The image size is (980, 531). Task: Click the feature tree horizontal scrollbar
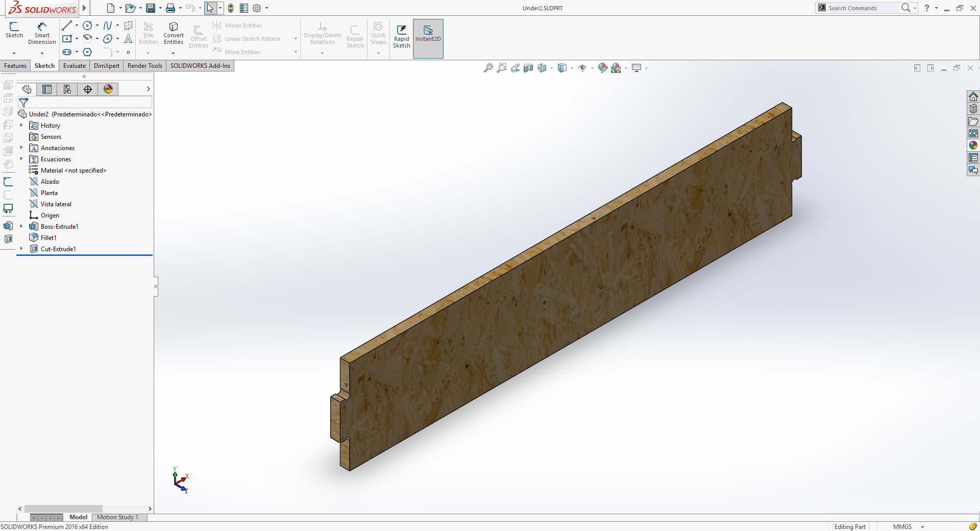pyautogui.click(x=63, y=509)
